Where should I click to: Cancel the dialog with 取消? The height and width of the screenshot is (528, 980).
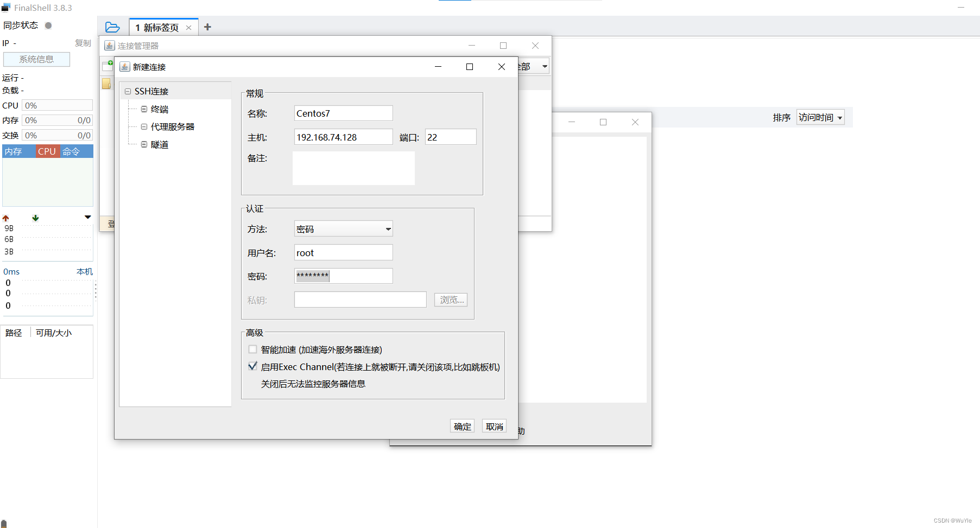click(x=495, y=427)
